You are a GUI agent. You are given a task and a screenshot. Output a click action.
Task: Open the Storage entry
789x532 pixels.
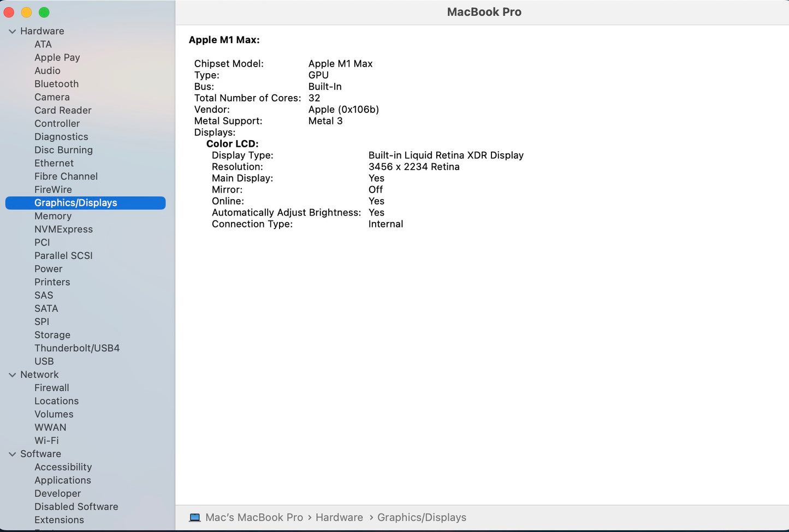[x=52, y=335]
